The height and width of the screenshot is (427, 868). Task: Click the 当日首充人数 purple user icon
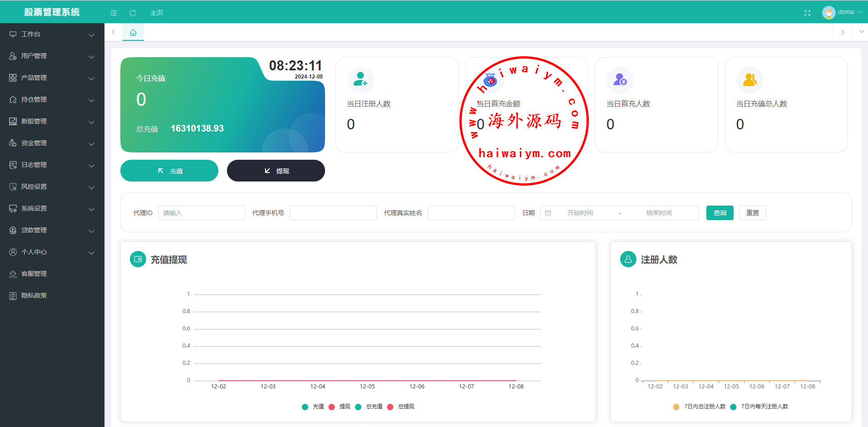(x=620, y=80)
